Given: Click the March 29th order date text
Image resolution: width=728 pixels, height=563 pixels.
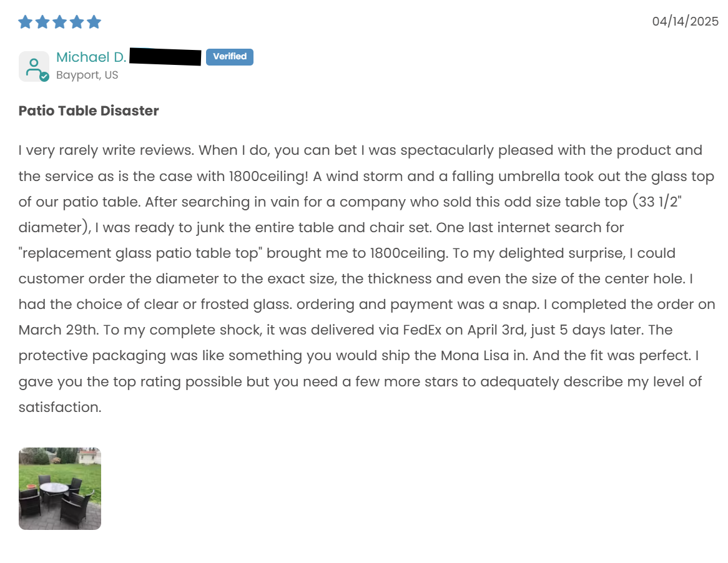Looking at the screenshot, I should (x=56, y=330).
